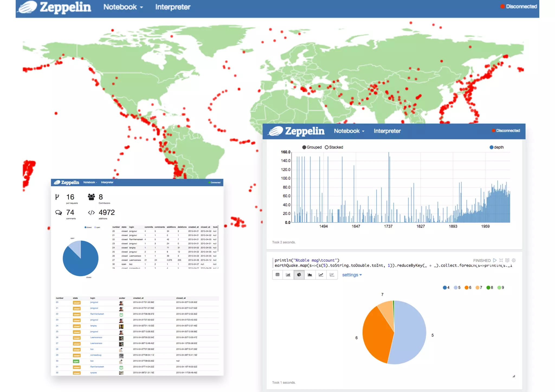Run the paragraph with play icon
555x392 pixels.
coord(495,260)
